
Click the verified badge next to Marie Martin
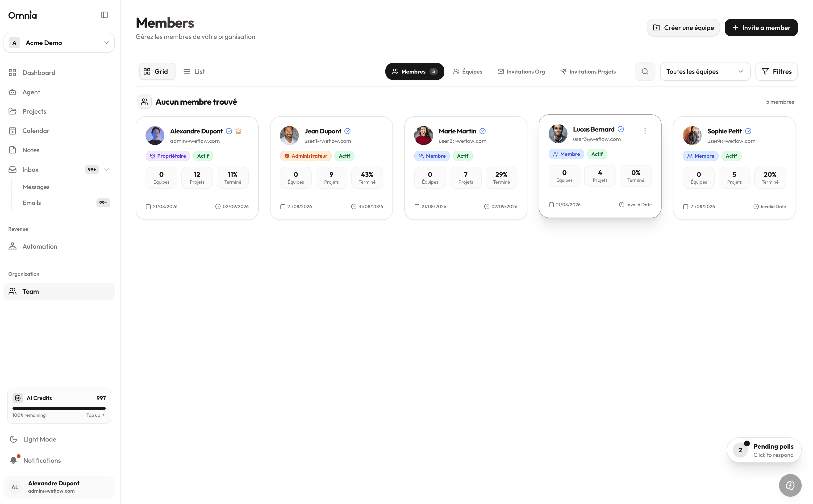[483, 131]
